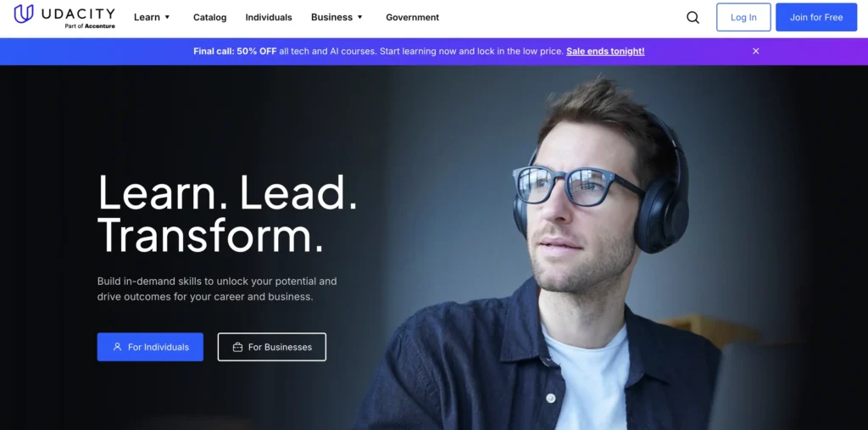Open search via magnifying glass icon
The image size is (868, 430).
(693, 17)
